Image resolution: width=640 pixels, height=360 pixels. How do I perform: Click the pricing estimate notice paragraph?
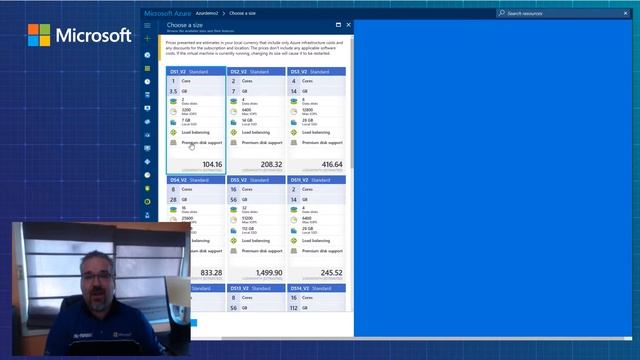point(254,48)
